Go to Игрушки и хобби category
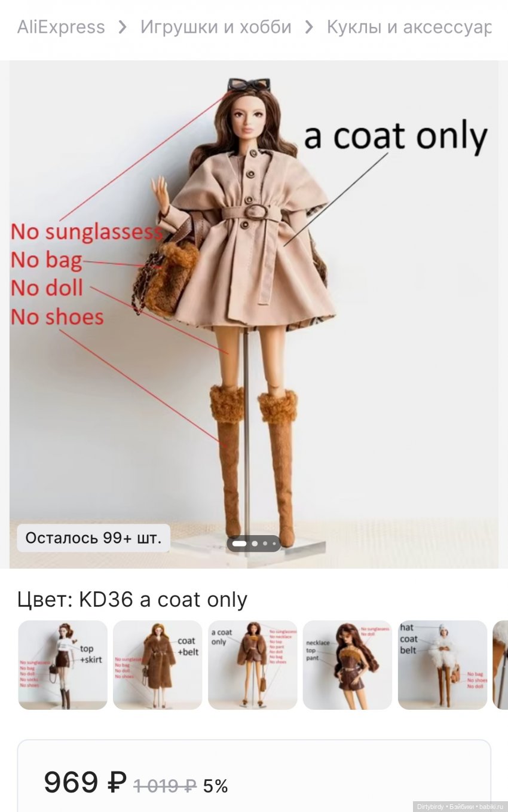Image resolution: width=508 pixels, height=812 pixels. (216, 27)
